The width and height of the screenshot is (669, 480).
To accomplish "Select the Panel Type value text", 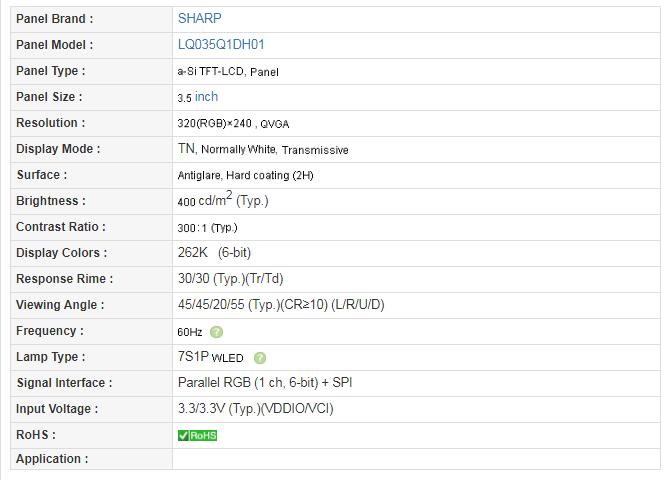I will (x=228, y=71).
